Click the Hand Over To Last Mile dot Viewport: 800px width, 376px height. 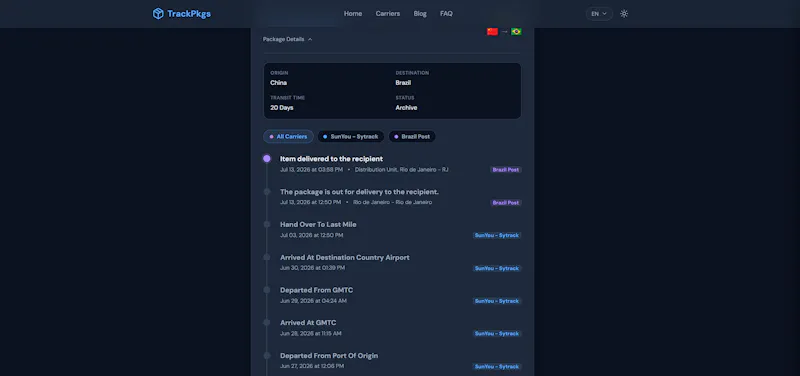[x=266, y=224]
